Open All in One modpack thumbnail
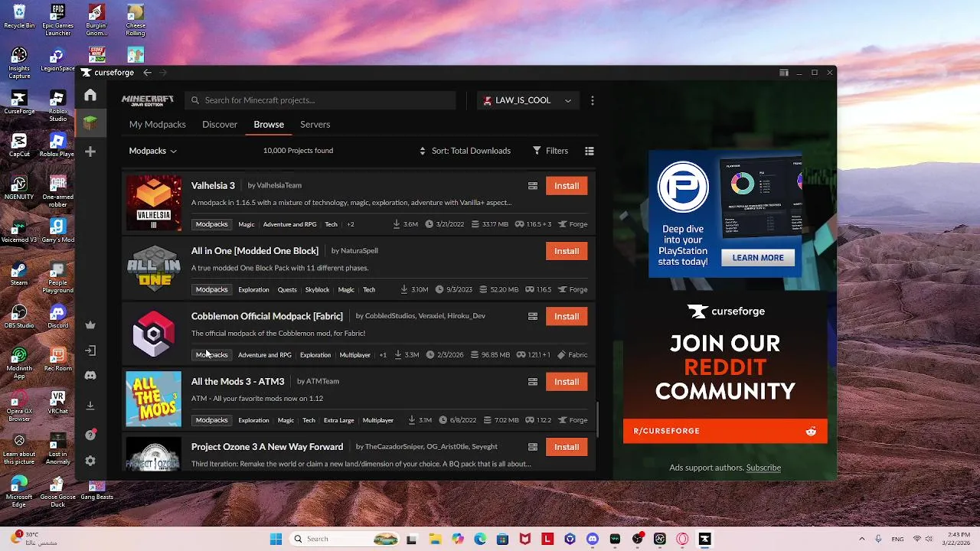Screen dimensions: 980x551 point(153,268)
